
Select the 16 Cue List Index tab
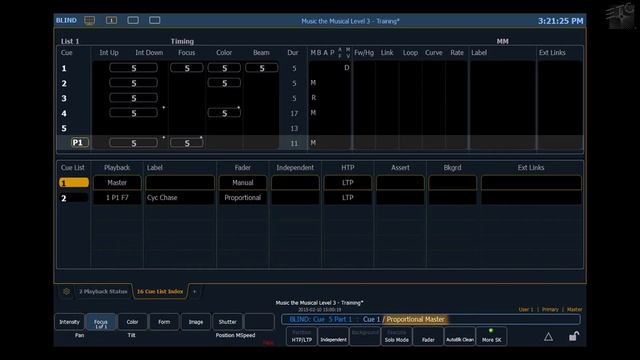[160, 291]
